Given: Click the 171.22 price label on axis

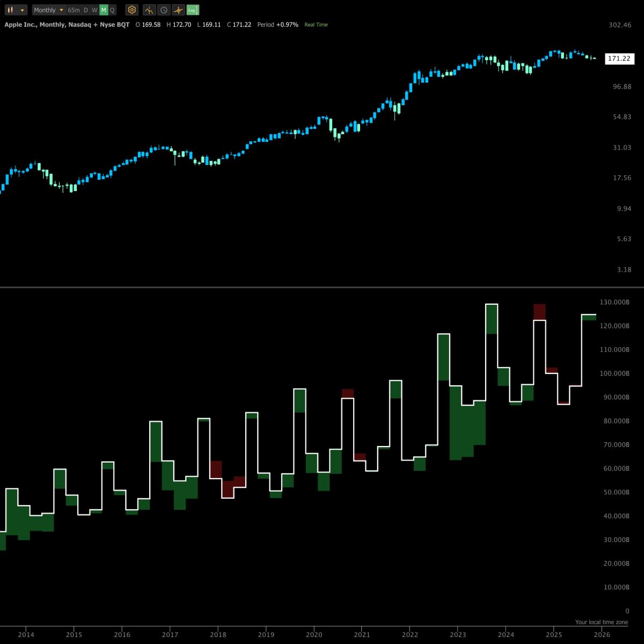Looking at the screenshot, I should click(x=619, y=59).
